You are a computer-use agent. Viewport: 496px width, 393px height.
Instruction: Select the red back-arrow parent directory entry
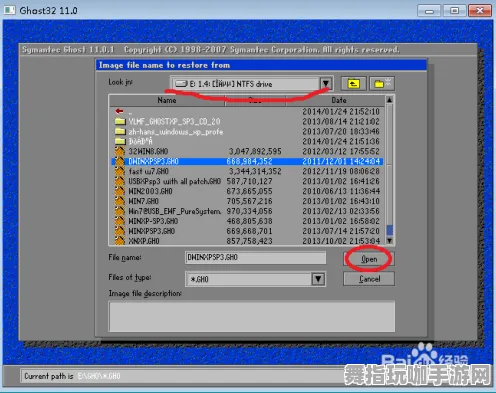tap(119, 111)
